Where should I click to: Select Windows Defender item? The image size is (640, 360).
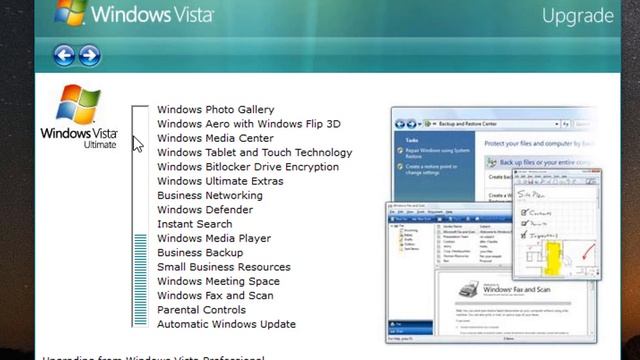coord(205,210)
